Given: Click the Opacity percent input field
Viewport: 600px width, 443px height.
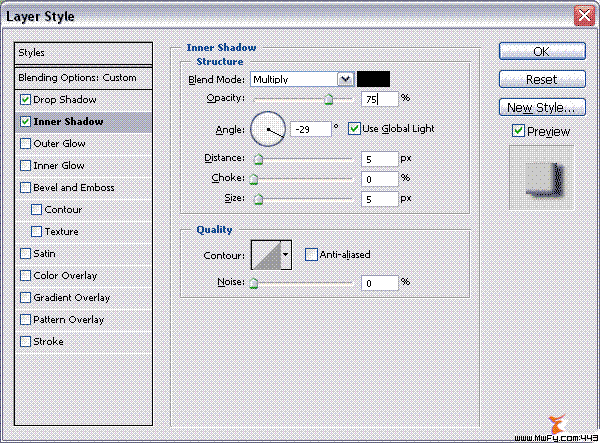Looking at the screenshot, I should 380,99.
